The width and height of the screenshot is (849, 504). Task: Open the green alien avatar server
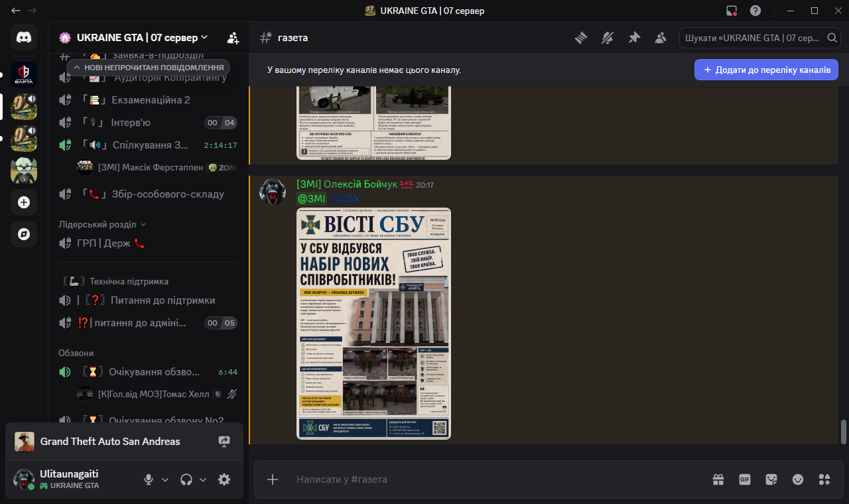24,170
